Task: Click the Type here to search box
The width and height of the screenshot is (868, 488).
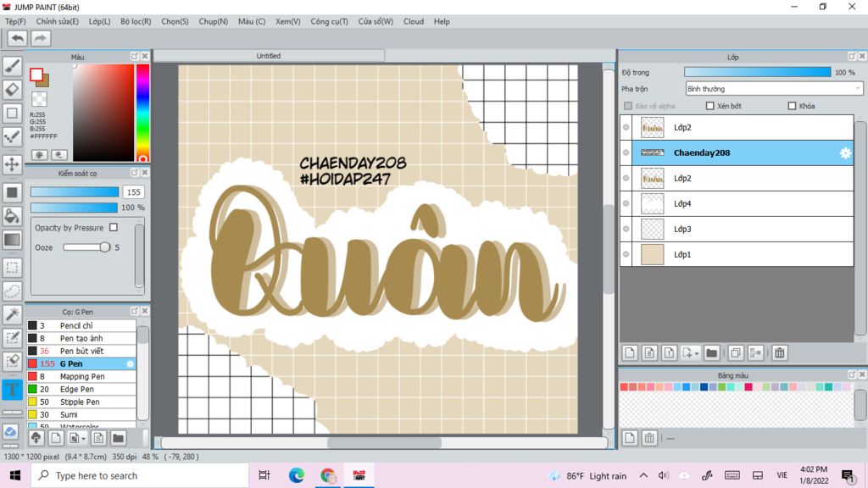Action: (139, 475)
